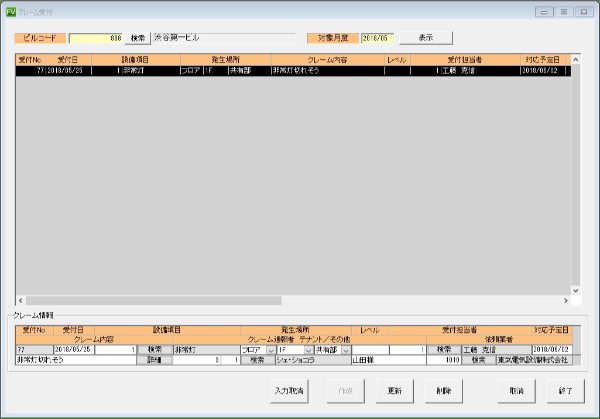Click the 1010 contractor code field
The image size is (600, 419).
pyautogui.click(x=443, y=360)
